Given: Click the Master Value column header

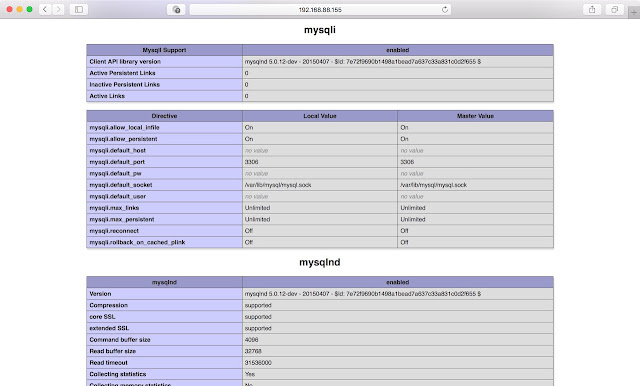Looking at the screenshot, I should [x=476, y=116].
